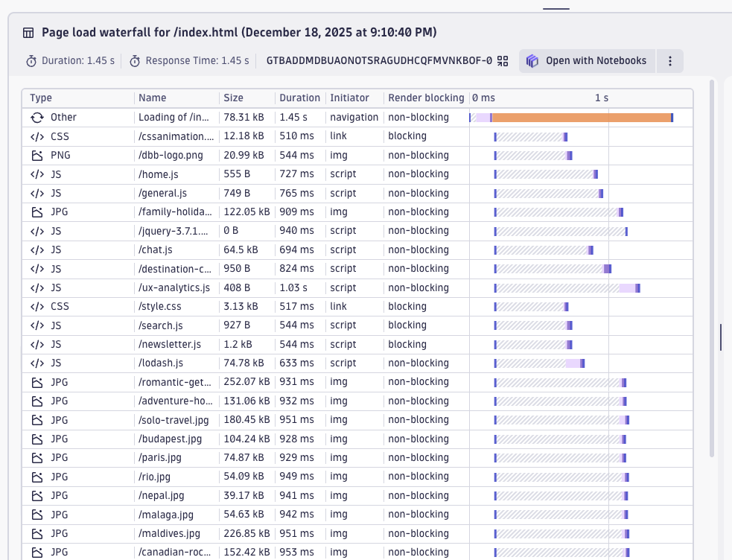Click the image icon on the /family-holida row
732x560 pixels.
[39, 211]
